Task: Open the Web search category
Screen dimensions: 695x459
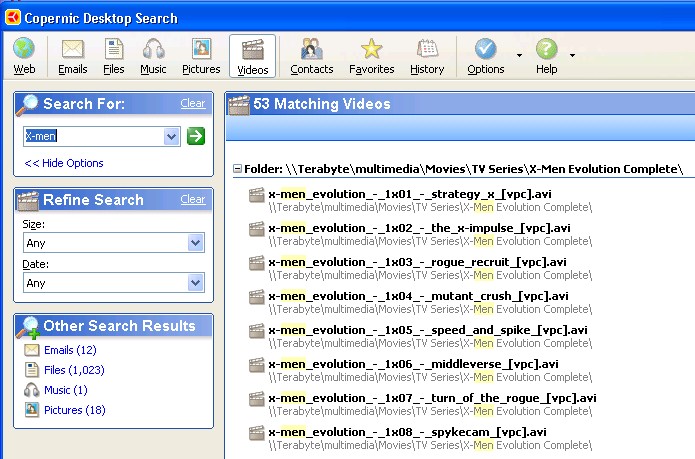Action: 24,56
